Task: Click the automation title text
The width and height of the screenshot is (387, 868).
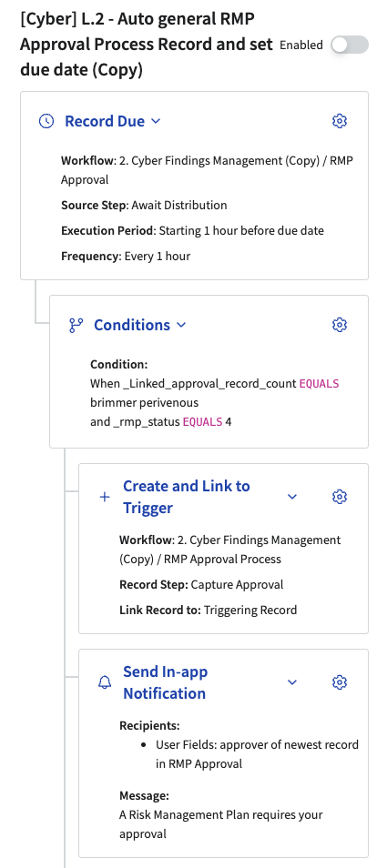Action: click(x=147, y=45)
